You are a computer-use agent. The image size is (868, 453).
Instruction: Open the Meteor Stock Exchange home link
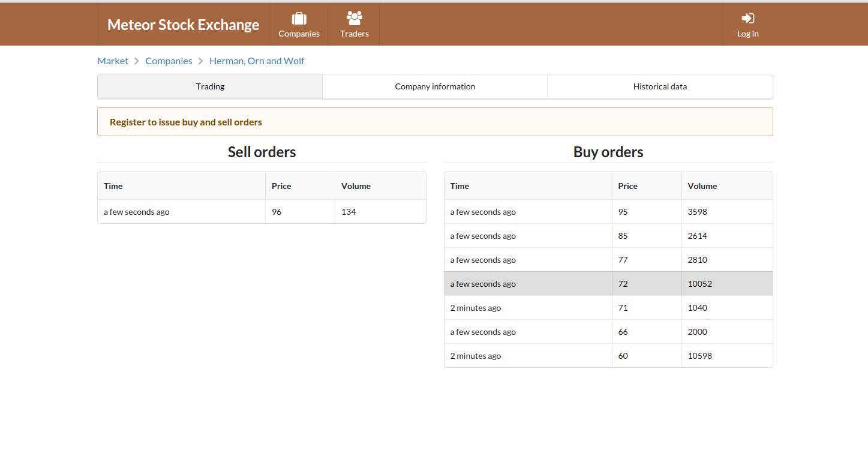click(183, 25)
